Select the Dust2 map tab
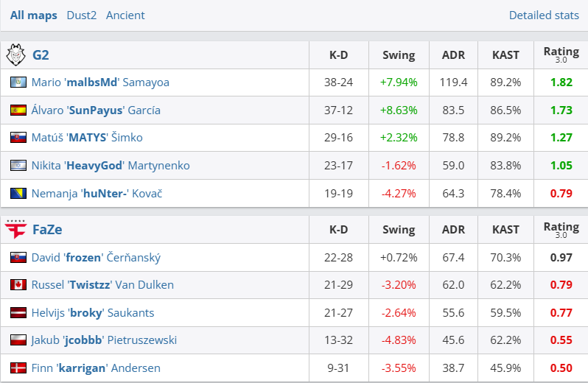Image resolution: width=588 pixels, height=383 pixels. tap(82, 15)
